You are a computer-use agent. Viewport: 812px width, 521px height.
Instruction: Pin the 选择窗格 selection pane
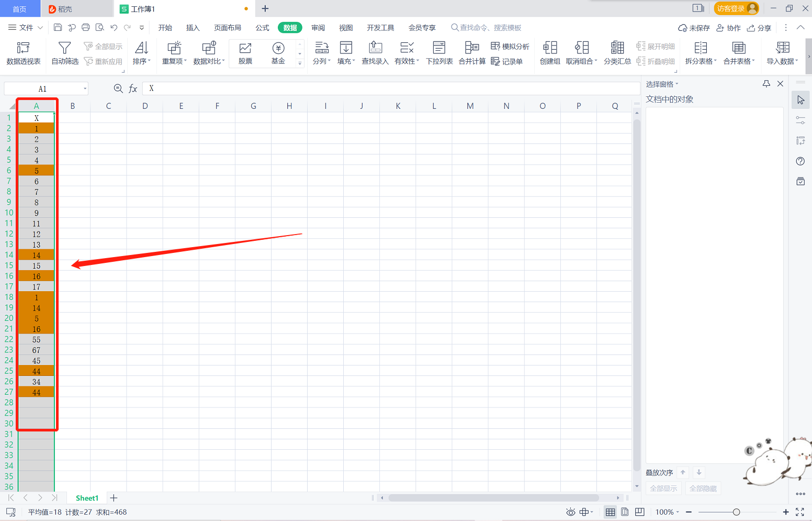(766, 84)
